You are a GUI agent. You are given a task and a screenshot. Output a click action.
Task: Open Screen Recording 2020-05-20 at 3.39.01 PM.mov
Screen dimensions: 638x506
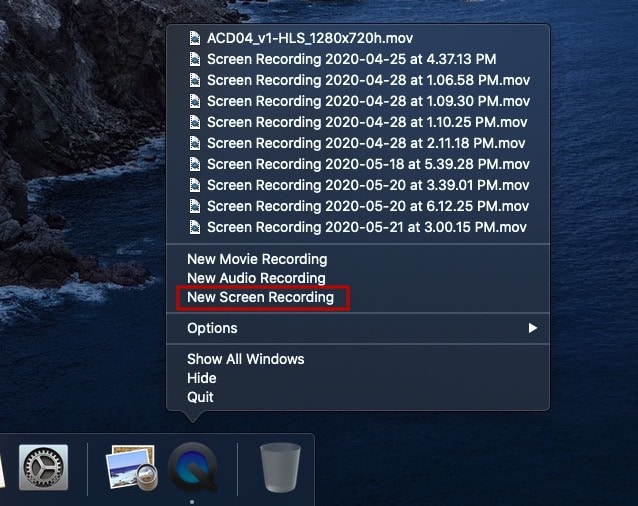pyautogui.click(x=368, y=185)
